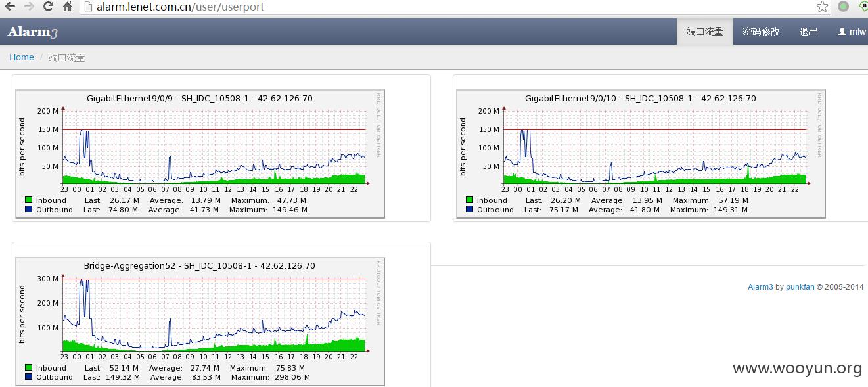Open the 端口流量 navigation tab

click(x=704, y=32)
